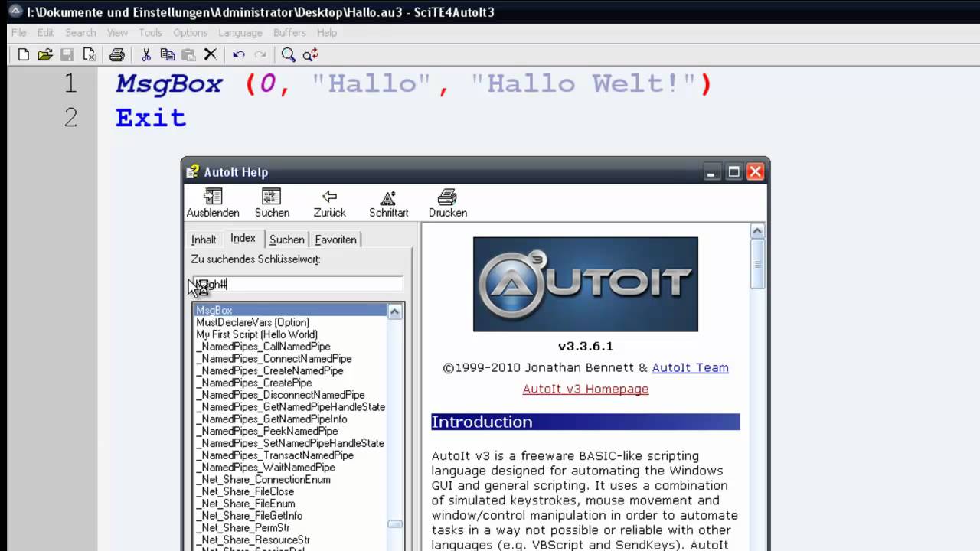This screenshot has width=980, height=551.
Task: Click the Close file icon in SciTE toolbar
Action: [90, 54]
